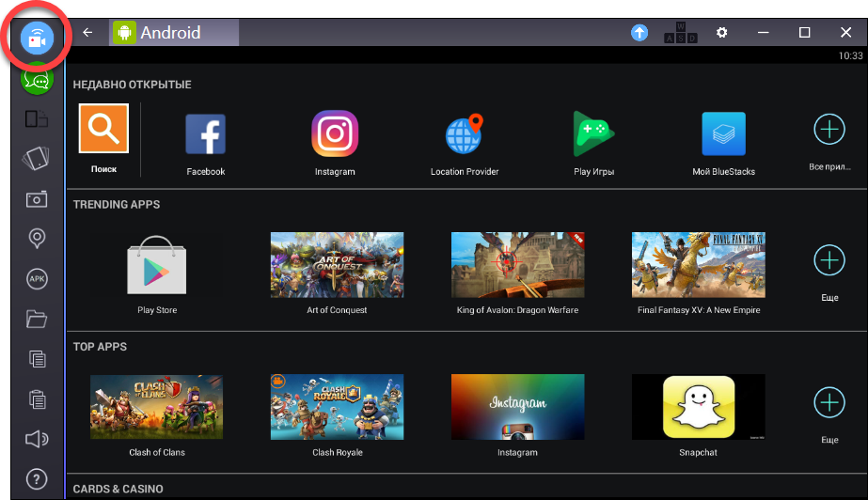Open the settings gear icon
Image resolution: width=868 pixels, height=500 pixels.
click(722, 33)
